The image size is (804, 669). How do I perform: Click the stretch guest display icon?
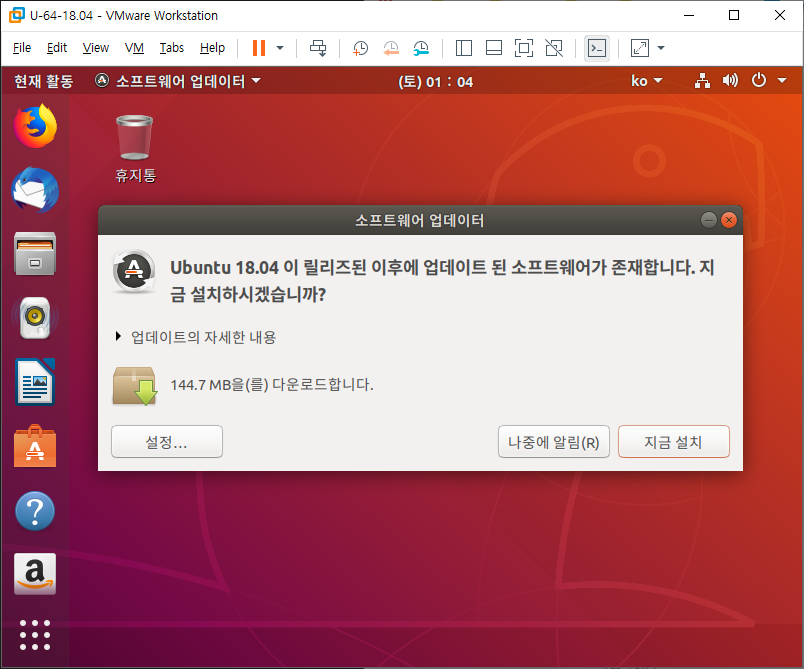click(x=639, y=48)
